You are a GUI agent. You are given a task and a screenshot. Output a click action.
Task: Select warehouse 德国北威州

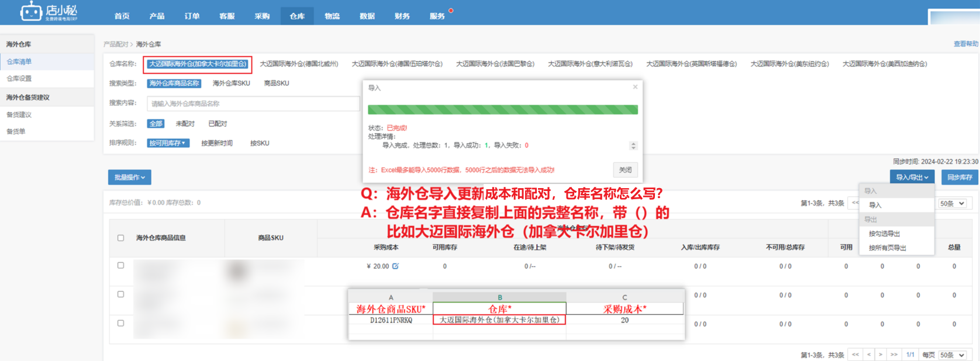299,64
